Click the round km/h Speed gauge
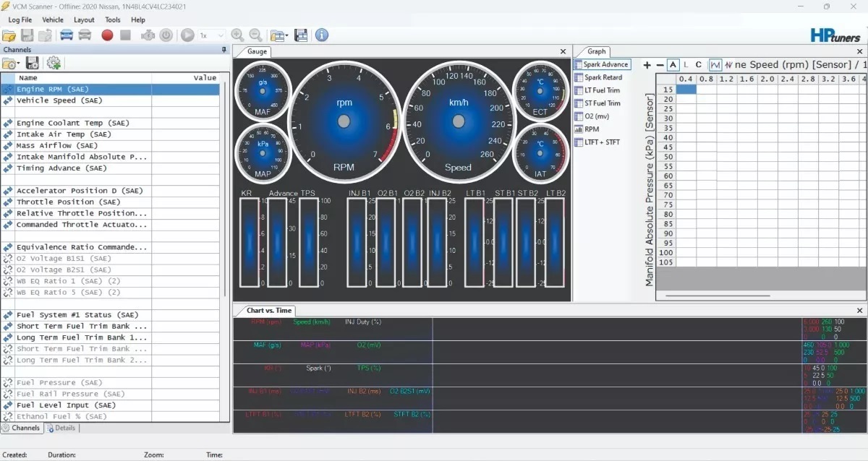This screenshot has height=461, width=868. pyautogui.click(x=458, y=121)
